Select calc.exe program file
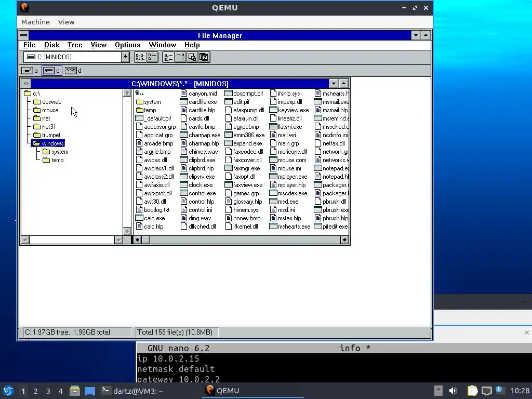532x399 pixels. click(150, 218)
